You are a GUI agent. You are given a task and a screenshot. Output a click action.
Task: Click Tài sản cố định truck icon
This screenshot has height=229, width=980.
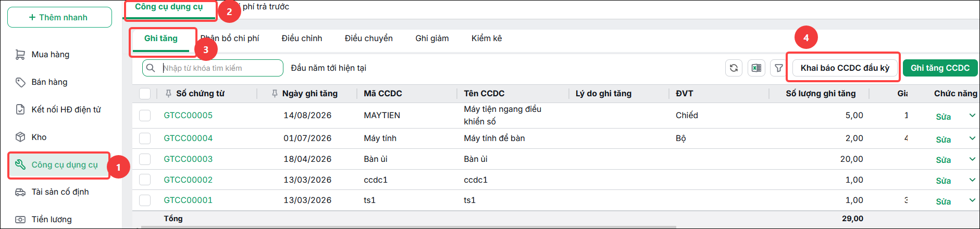click(20, 192)
